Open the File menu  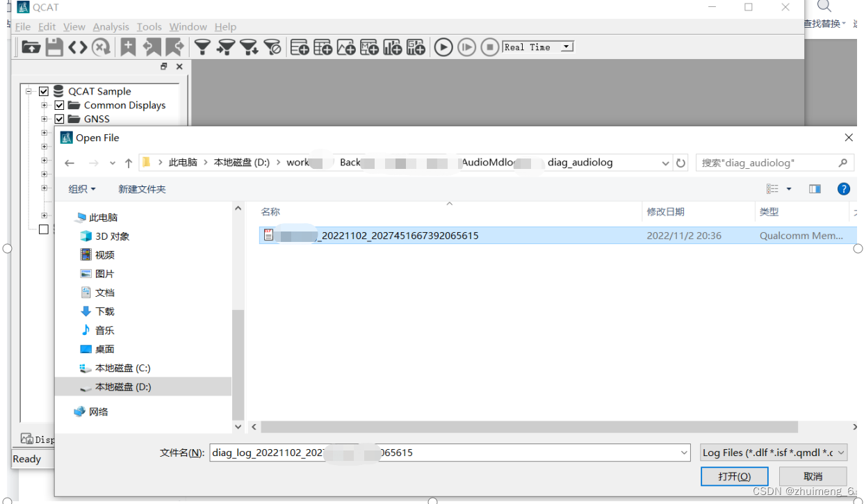[x=23, y=26]
